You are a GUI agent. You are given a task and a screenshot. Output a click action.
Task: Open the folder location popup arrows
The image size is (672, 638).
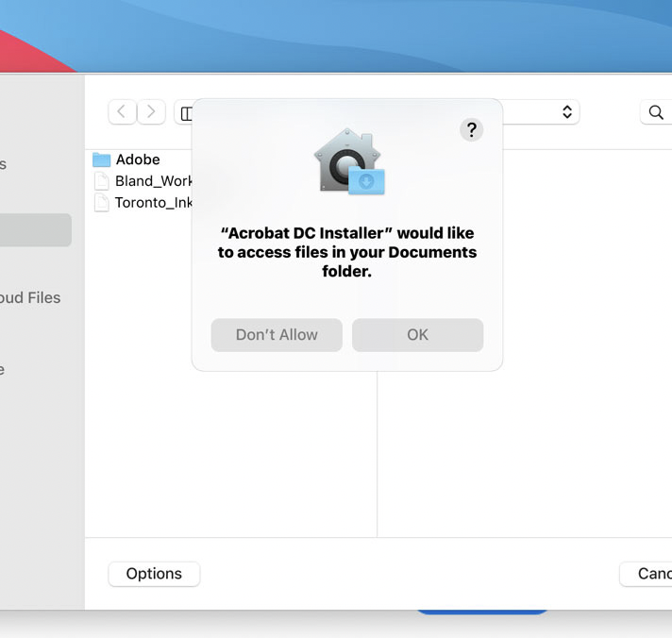coord(567,111)
